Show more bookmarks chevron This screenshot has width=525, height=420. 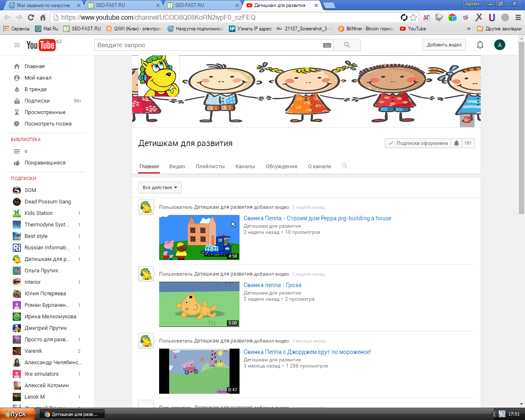(468, 29)
